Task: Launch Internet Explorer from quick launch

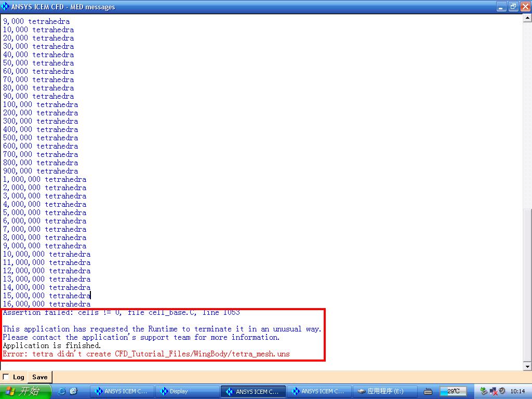Action: (62, 391)
